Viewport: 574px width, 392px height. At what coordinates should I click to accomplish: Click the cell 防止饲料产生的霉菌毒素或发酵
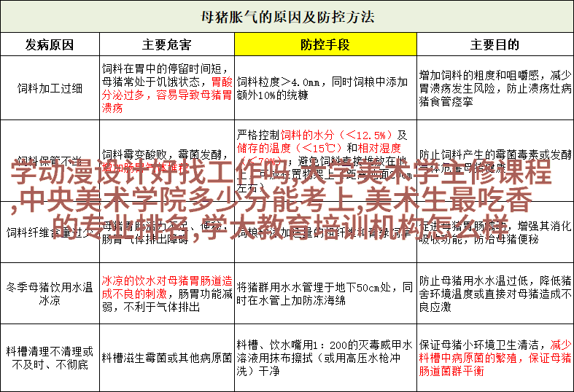tap(495, 161)
